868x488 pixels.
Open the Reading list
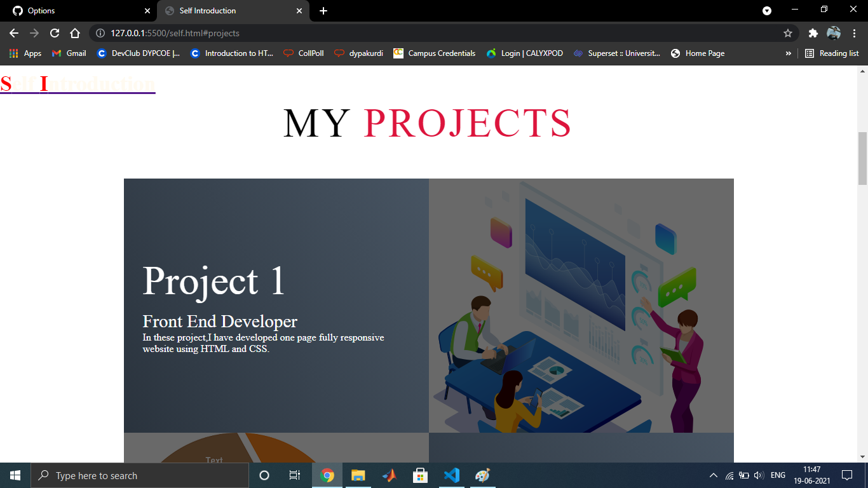coord(832,53)
